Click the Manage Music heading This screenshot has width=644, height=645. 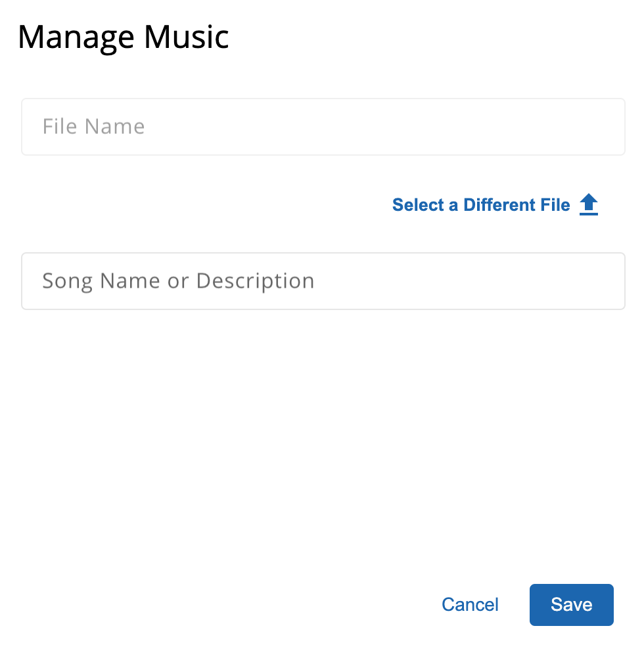click(x=123, y=37)
